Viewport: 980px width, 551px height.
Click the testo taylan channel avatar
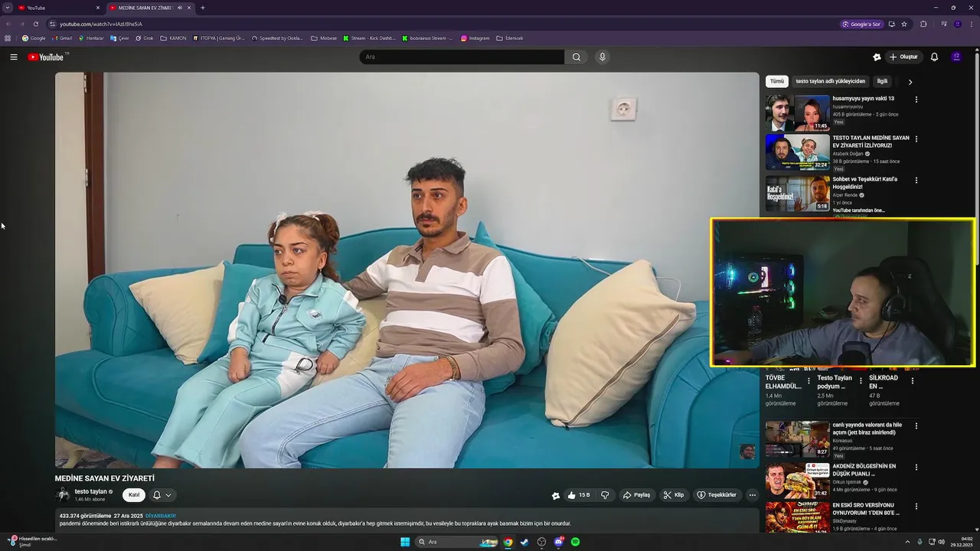coord(63,495)
